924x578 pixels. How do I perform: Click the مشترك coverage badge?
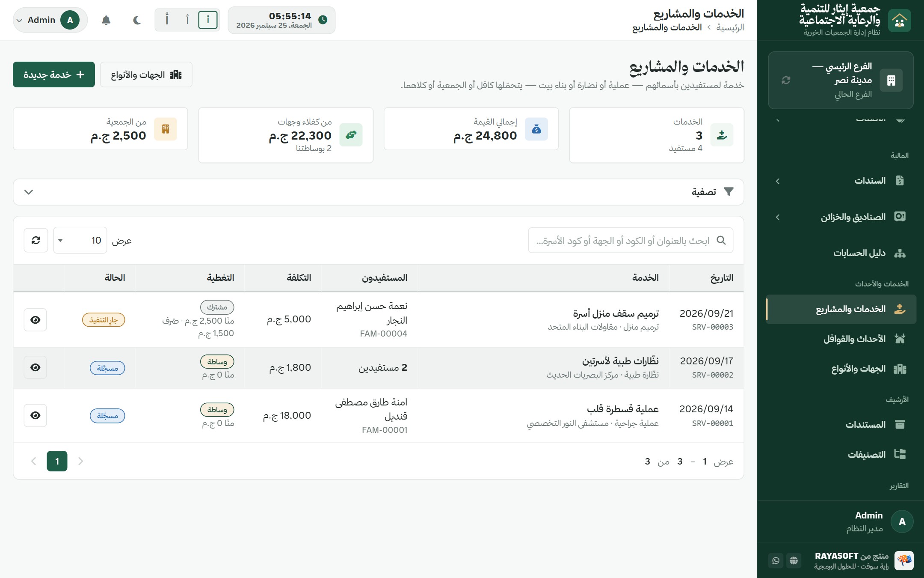pyautogui.click(x=217, y=307)
